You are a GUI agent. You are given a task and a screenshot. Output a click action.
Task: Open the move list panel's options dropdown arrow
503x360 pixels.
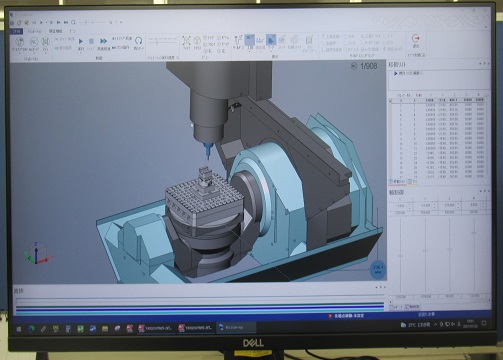coord(480,63)
